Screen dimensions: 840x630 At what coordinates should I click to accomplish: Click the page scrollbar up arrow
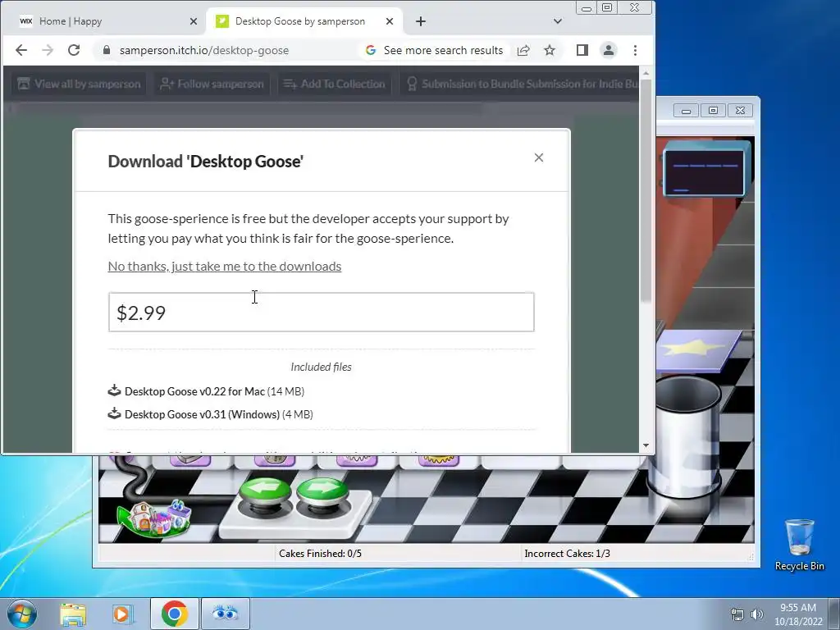pos(646,72)
